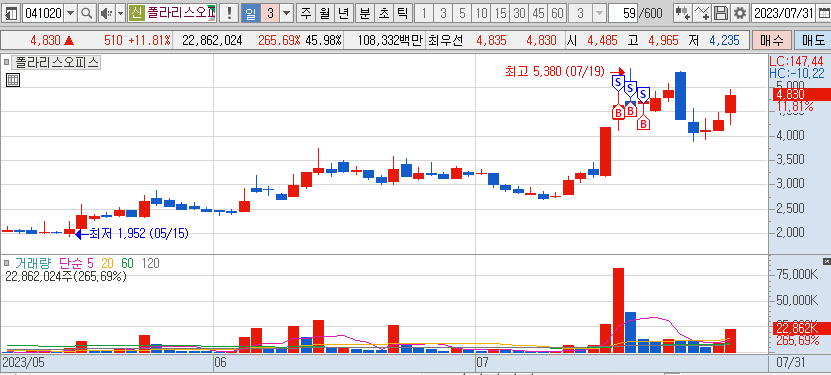The height and width of the screenshot is (375, 831).
Task: Toggle the daily 일 chart period
Action: (251, 13)
